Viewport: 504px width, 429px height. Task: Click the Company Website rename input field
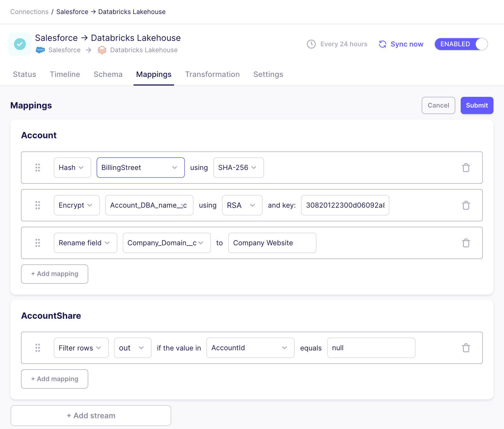[x=272, y=243]
